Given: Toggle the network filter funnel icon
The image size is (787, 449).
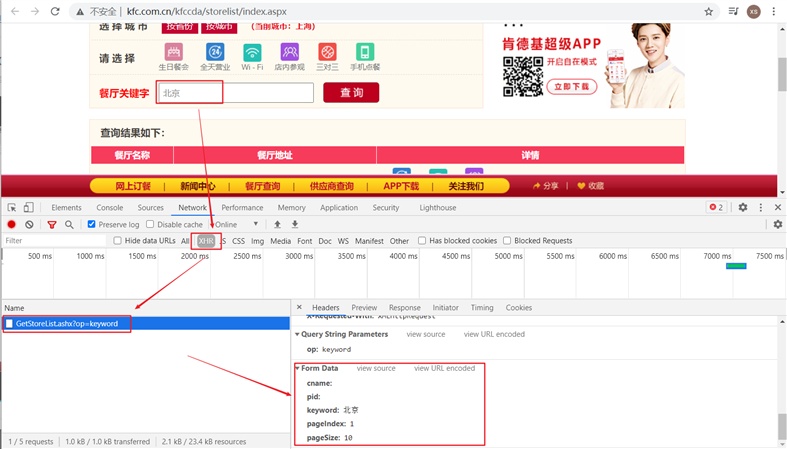Looking at the screenshot, I should tap(52, 225).
